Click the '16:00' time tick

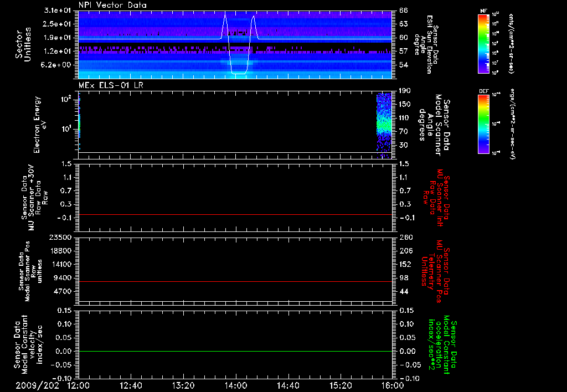(393, 386)
